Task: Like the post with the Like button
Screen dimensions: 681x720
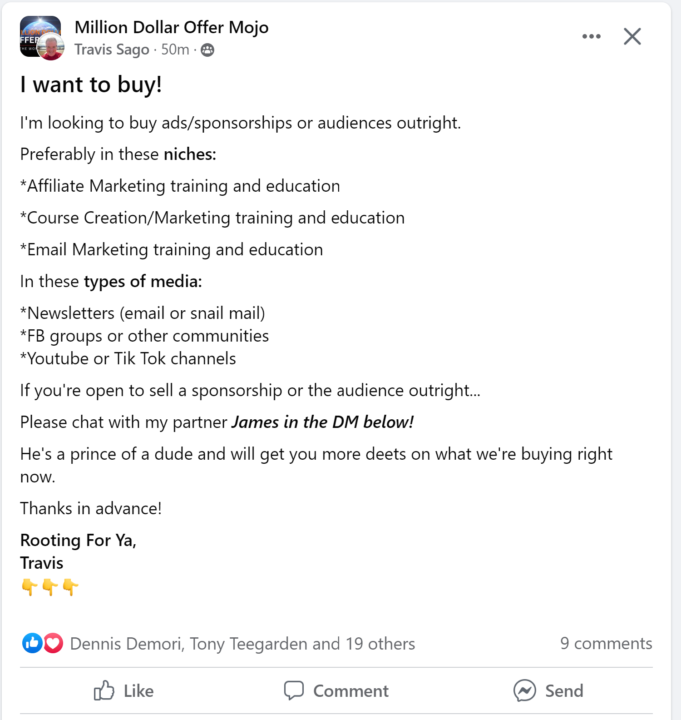Action: click(x=123, y=691)
